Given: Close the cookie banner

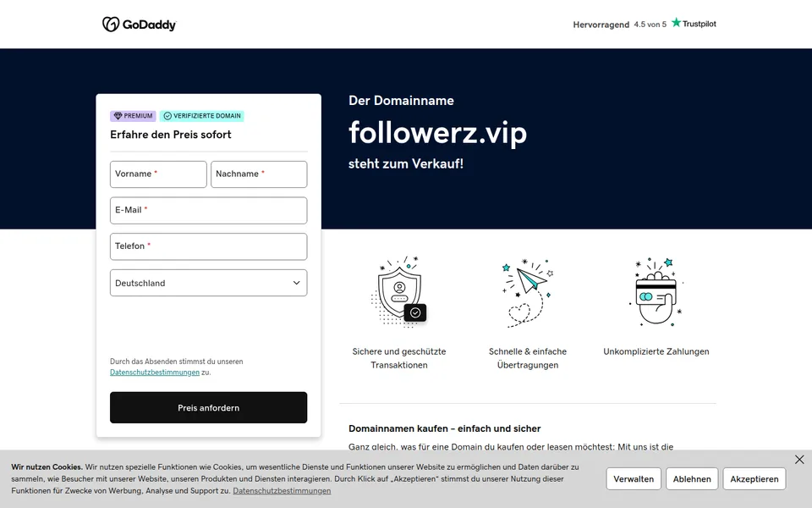Looking at the screenshot, I should pos(799,460).
